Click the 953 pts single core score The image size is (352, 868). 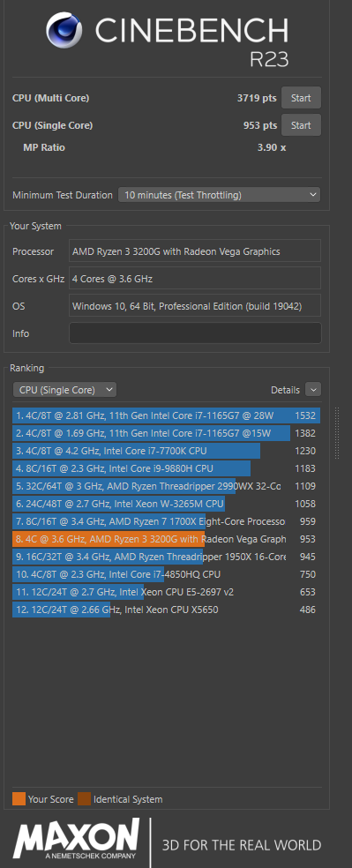pos(260,125)
